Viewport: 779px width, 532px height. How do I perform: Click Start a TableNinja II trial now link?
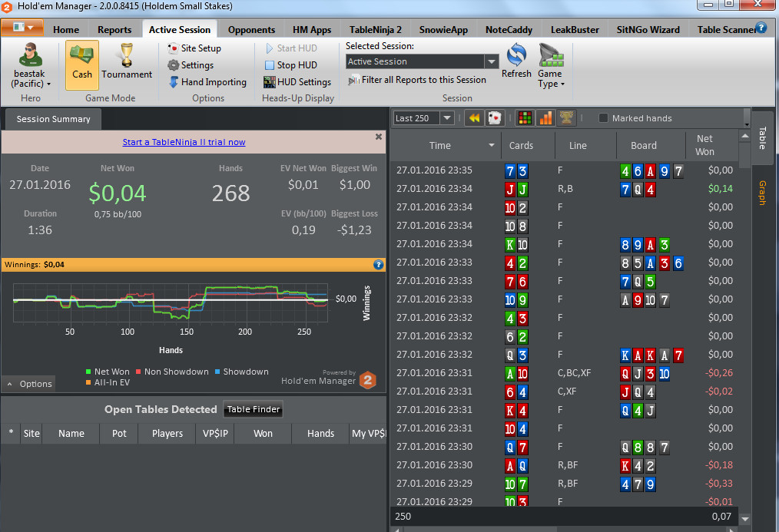(x=184, y=142)
